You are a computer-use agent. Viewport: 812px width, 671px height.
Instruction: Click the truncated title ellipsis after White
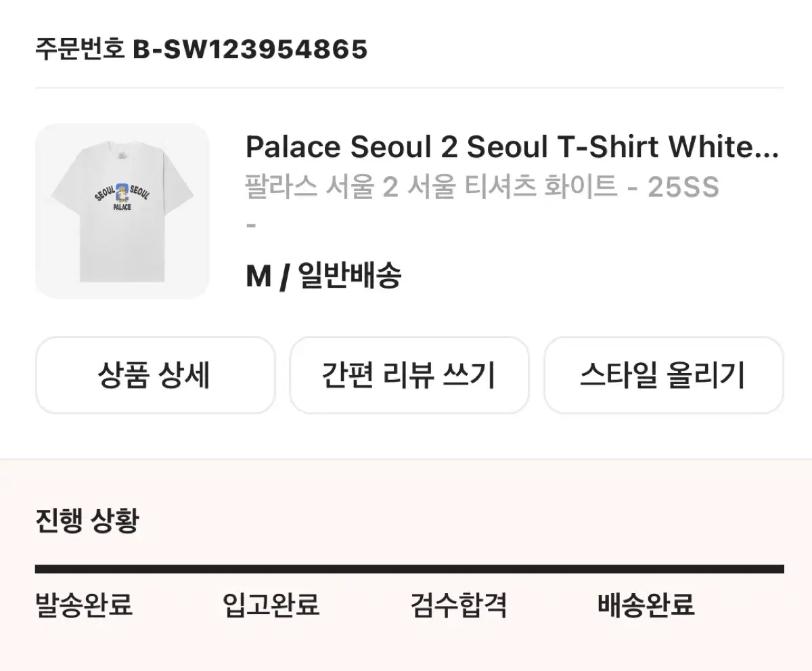(x=767, y=148)
